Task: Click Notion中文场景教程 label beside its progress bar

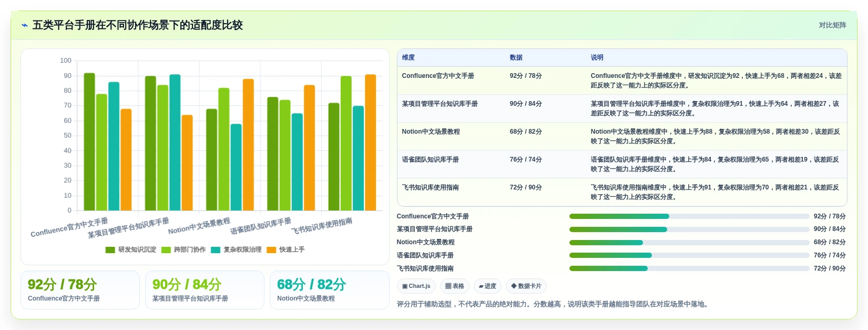Action: (x=425, y=243)
